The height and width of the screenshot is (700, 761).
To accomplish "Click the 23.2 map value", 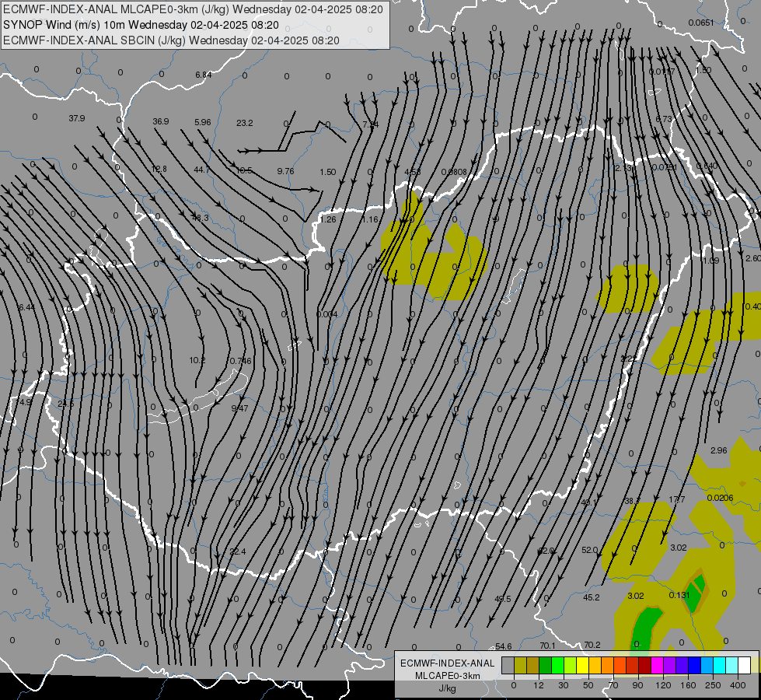I will pos(245,123).
